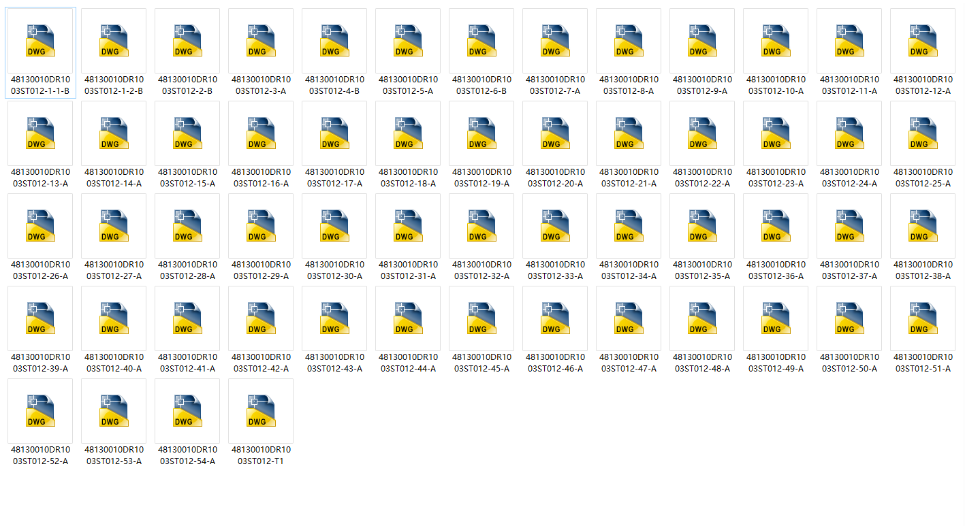Pick the DWG file ending 012-54-A
The image size is (980, 526).
pyautogui.click(x=187, y=411)
